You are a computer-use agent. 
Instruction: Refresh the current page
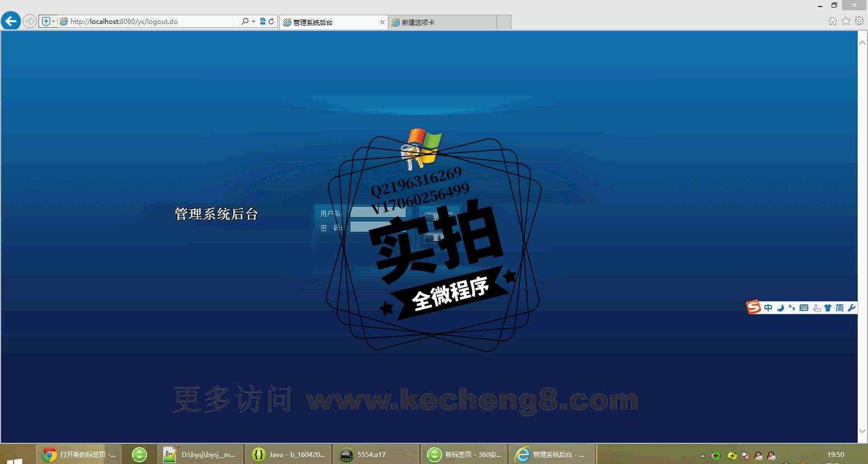point(271,21)
